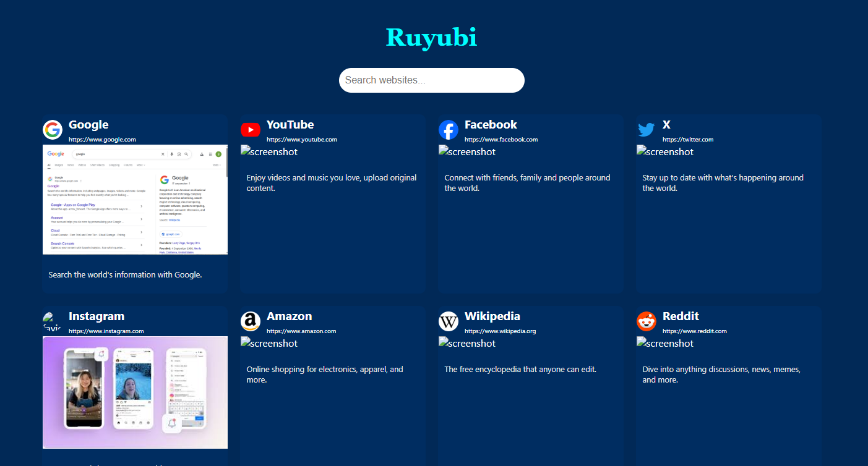Click the Google logo favicon
The width and height of the screenshot is (868, 466).
pos(53,130)
